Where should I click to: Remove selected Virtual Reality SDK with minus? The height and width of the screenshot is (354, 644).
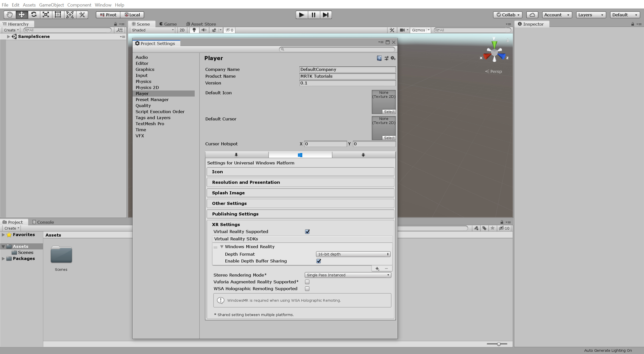[x=386, y=269]
